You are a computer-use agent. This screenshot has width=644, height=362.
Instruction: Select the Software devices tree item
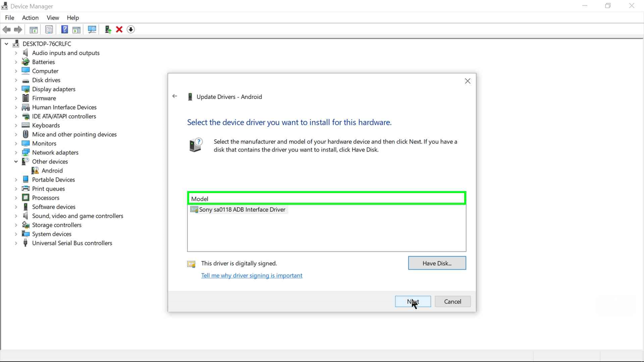pyautogui.click(x=54, y=207)
